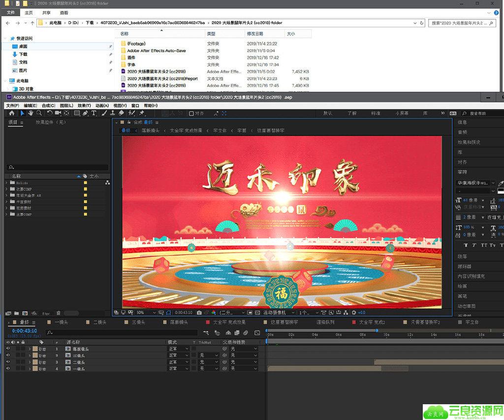Hide layer 1 落版镜头 with eye toggle
504x420 pixels.
(x=8, y=349)
